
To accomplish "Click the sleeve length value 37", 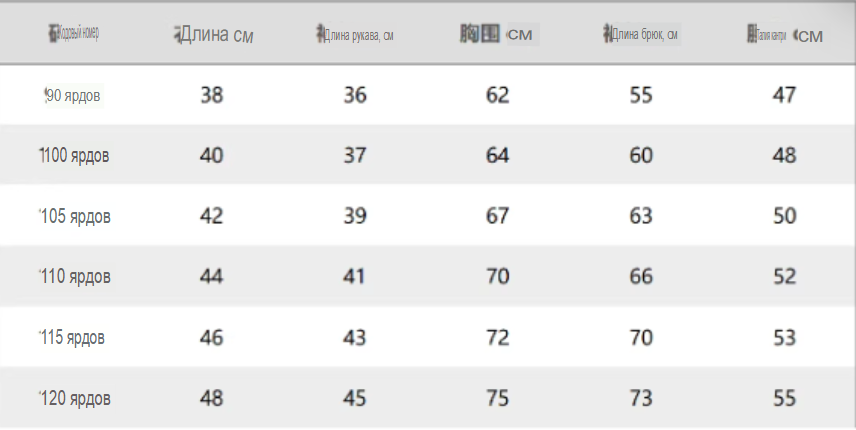I will coord(355,156).
